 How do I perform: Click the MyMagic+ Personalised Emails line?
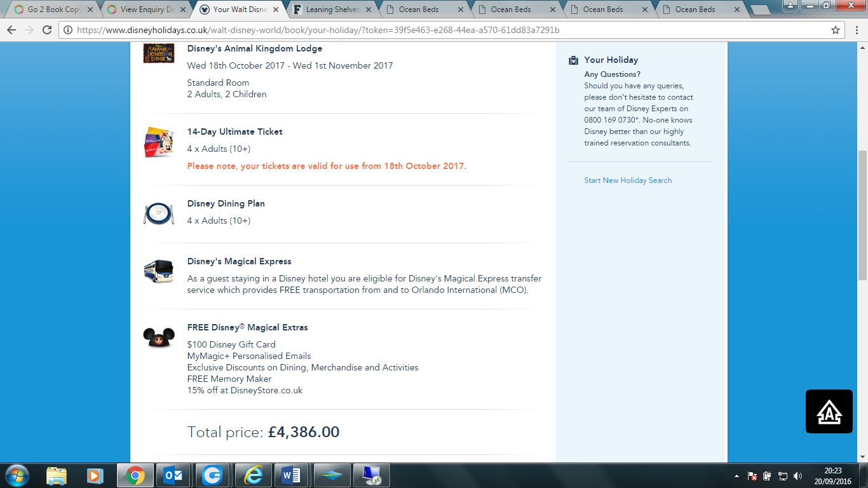click(249, 356)
